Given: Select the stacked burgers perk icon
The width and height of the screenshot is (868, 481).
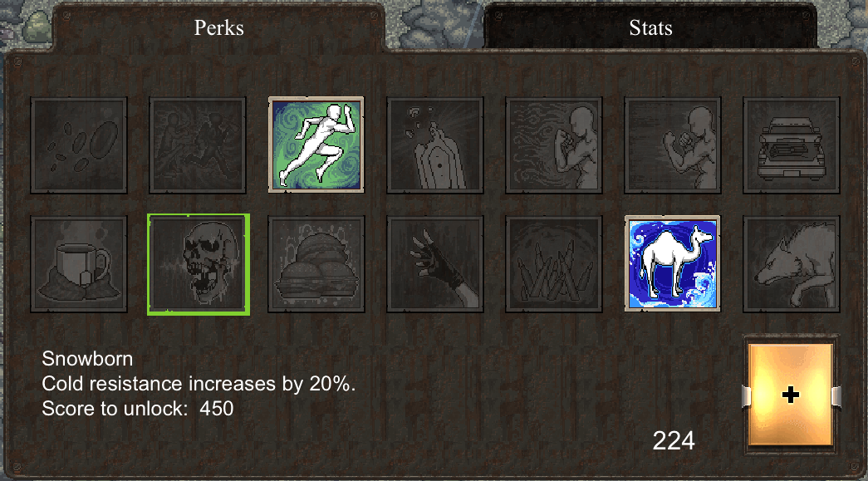Looking at the screenshot, I should pos(316,264).
